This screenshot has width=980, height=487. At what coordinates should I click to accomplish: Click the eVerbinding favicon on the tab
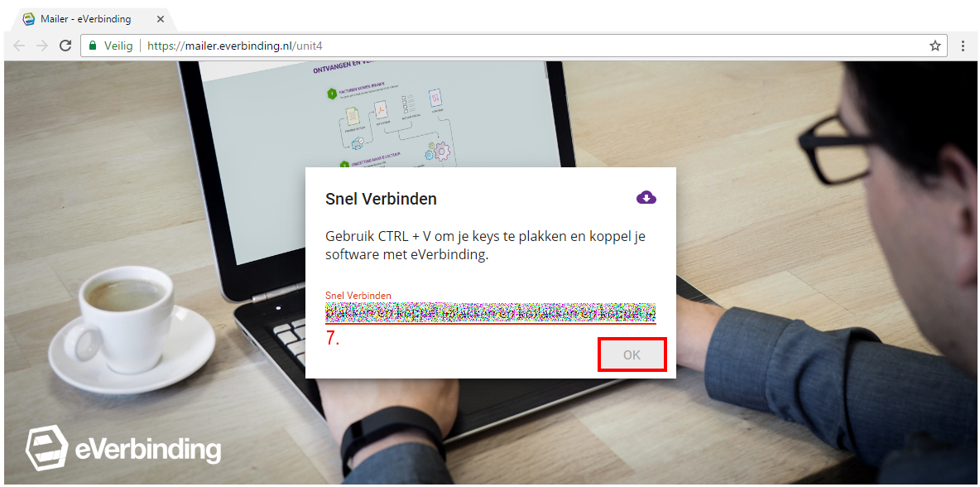click(28, 19)
